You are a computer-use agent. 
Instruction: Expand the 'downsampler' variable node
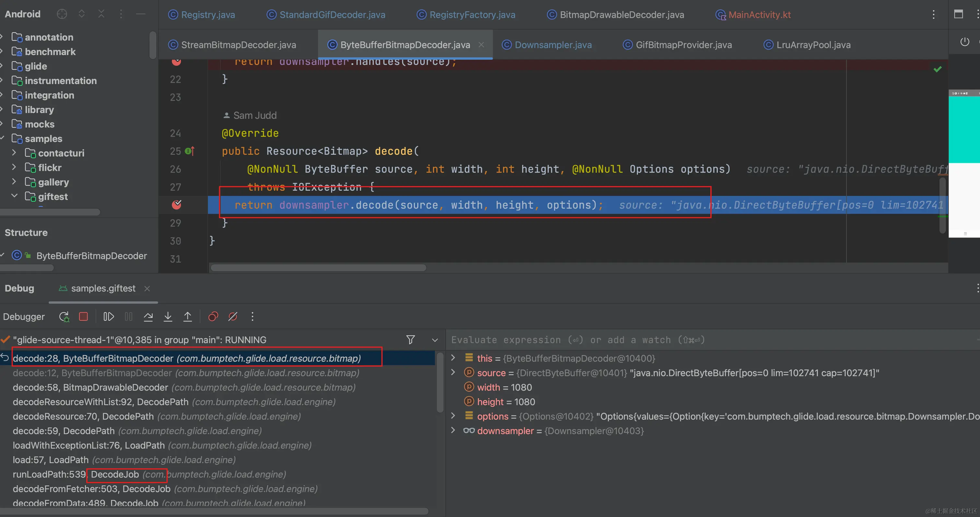pyautogui.click(x=453, y=430)
